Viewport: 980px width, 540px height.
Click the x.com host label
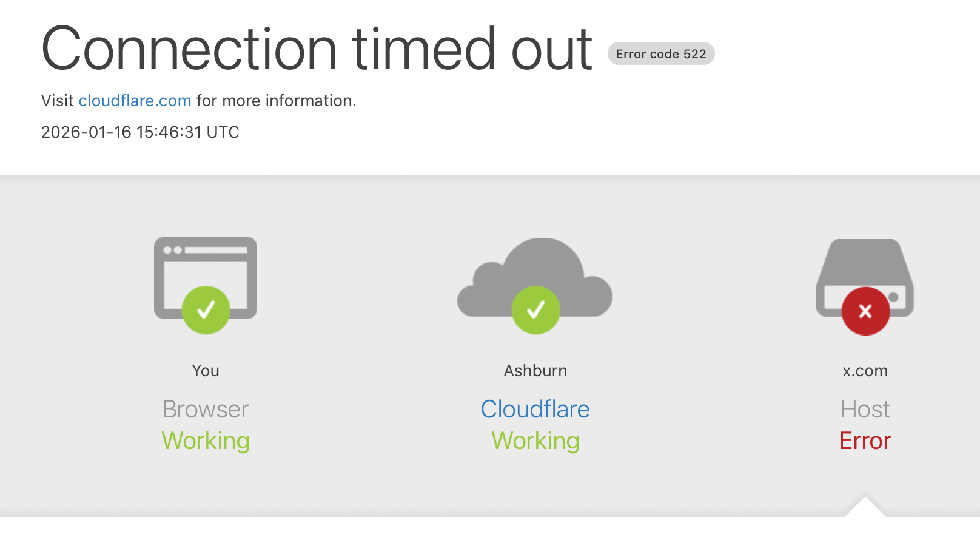click(865, 371)
